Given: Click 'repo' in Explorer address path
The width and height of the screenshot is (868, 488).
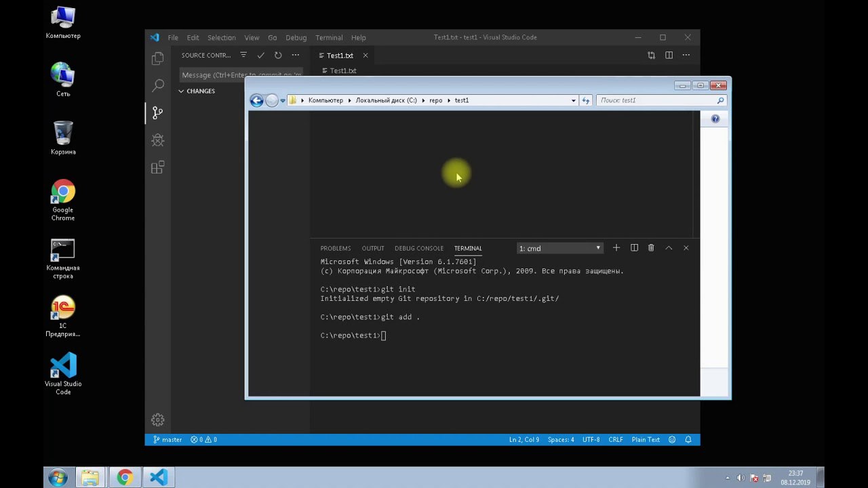Looking at the screenshot, I should [x=435, y=100].
